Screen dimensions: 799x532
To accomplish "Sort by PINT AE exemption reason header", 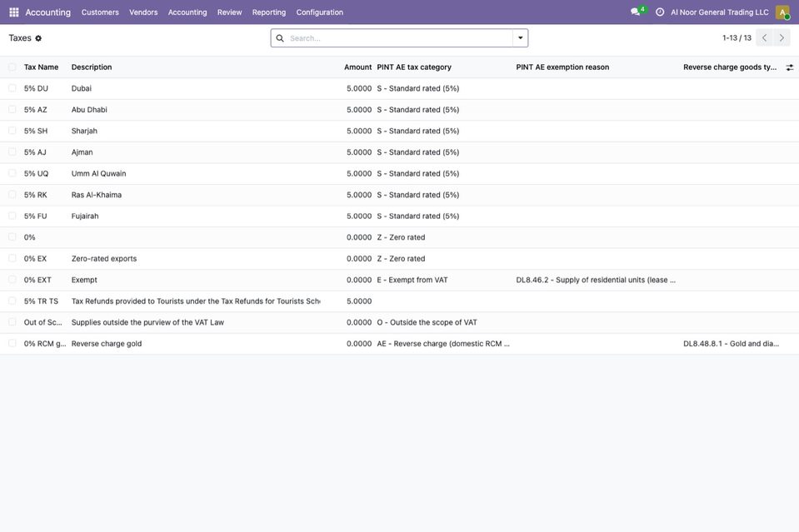I will click(x=562, y=67).
